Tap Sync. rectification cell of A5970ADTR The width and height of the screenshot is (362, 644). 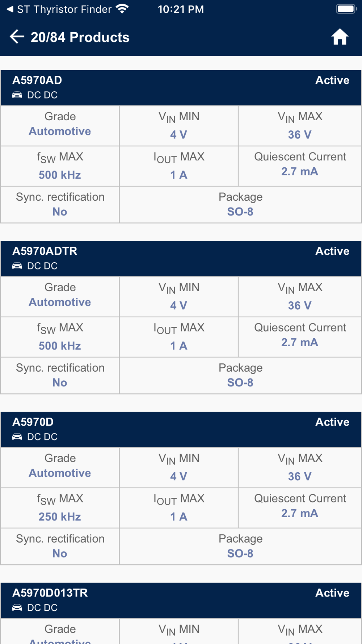(60, 376)
